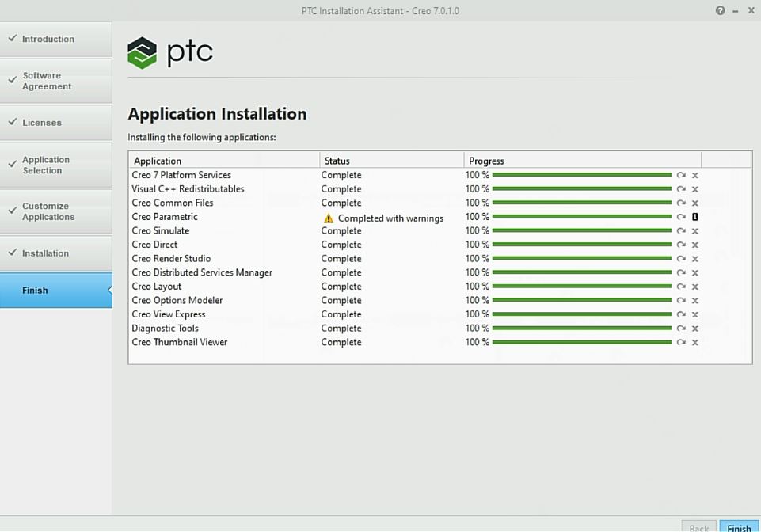Click the X icon in Creo View Express row
The height and width of the screenshot is (532, 761).
coord(695,314)
